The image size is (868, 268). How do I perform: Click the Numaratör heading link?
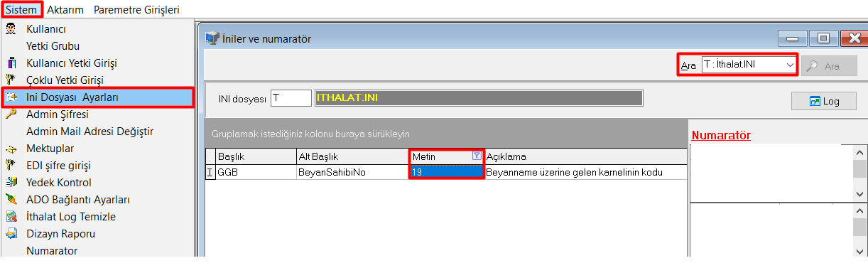[721, 135]
